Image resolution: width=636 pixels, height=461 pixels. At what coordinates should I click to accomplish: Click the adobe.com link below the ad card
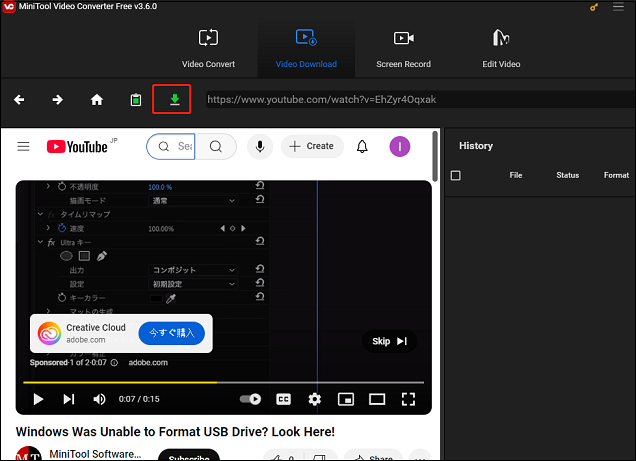tap(148, 362)
